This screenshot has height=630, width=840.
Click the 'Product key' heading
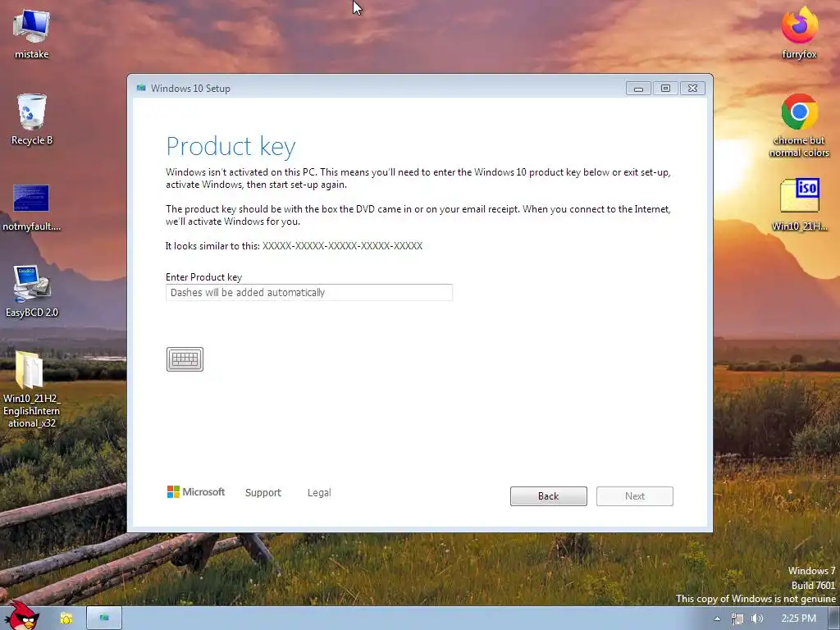(231, 146)
